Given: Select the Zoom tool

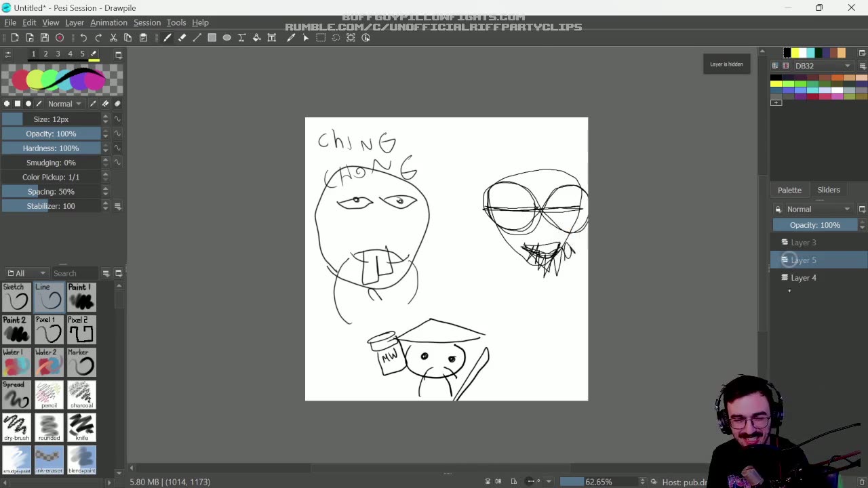Looking at the screenshot, I should [351, 38].
